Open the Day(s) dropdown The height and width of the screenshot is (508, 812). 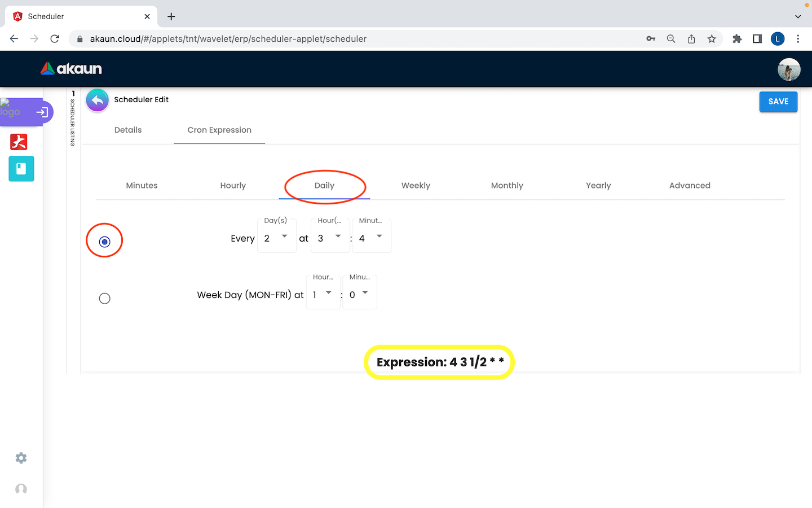click(x=276, y=238)
